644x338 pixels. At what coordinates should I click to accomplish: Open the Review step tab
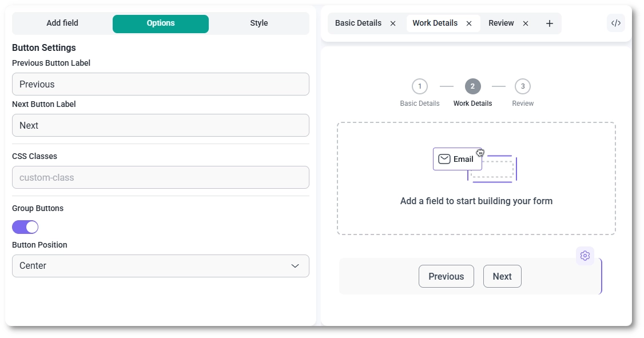501,23
